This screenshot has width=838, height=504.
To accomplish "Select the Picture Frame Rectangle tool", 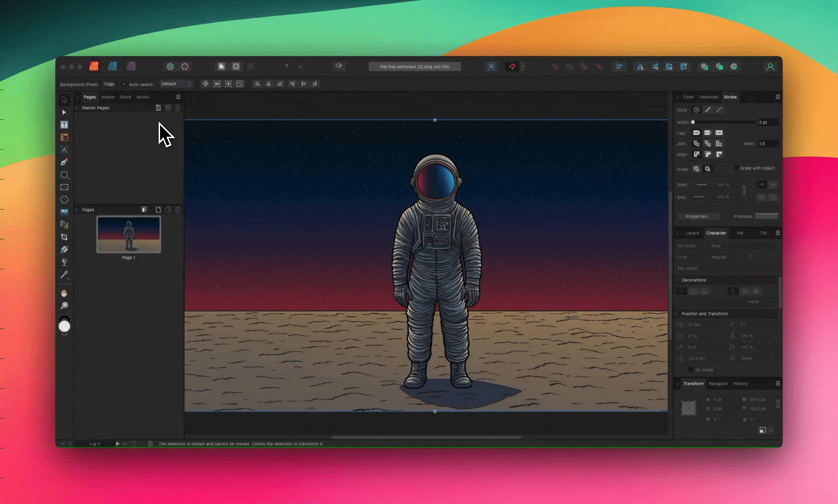I will click(x=64, y=187).
